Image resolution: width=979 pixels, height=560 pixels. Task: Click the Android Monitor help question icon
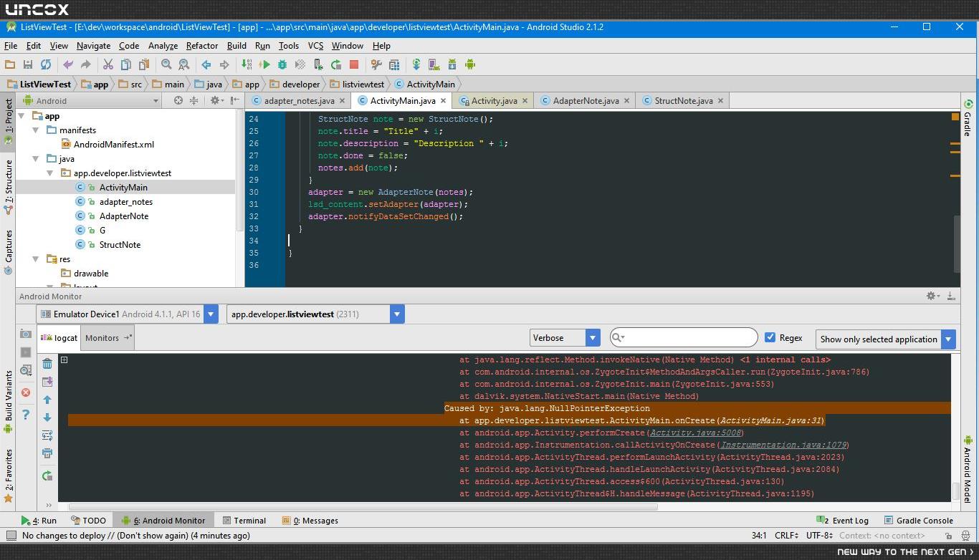click(26, 415)
